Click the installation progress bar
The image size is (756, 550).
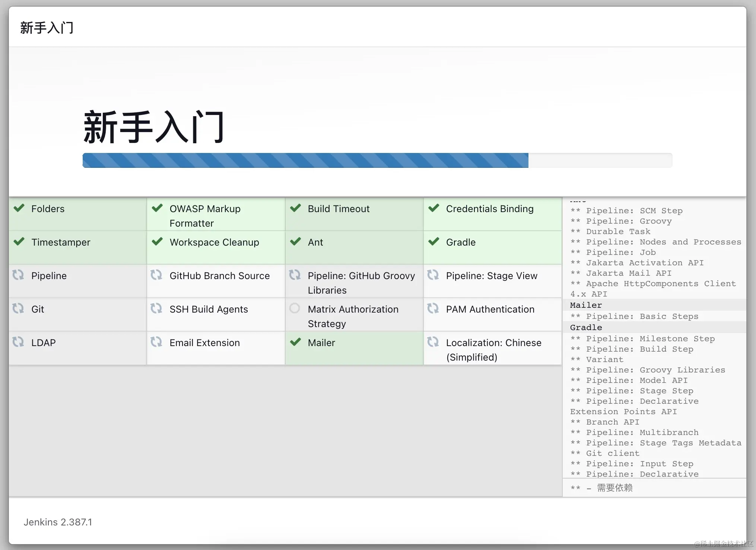point(377,160)
